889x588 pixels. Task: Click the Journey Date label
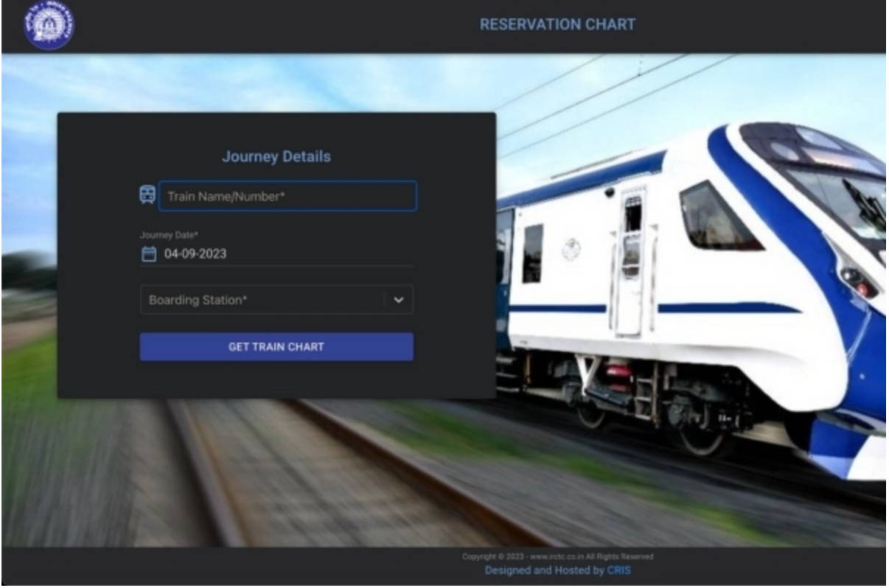pyautogui.click(x=170, y=235)
